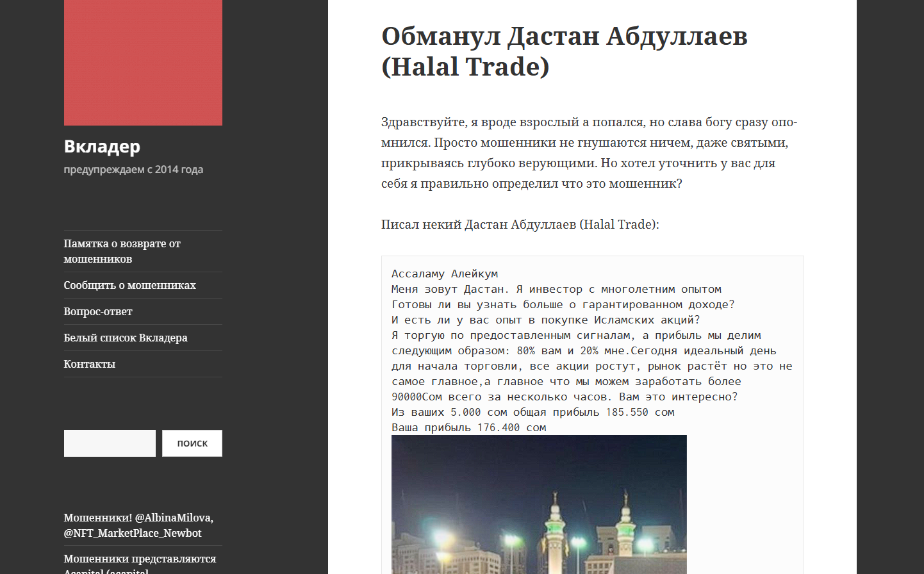Open Памятка о возврате от мошенников
Viewport: 924px width, 574px height.
click(x=122, y=251)
